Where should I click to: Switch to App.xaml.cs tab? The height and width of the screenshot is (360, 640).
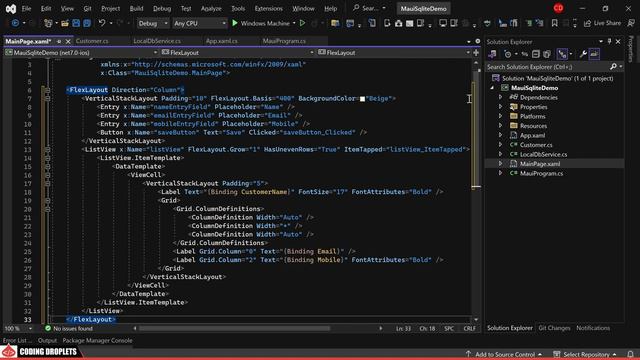(222, 41)
